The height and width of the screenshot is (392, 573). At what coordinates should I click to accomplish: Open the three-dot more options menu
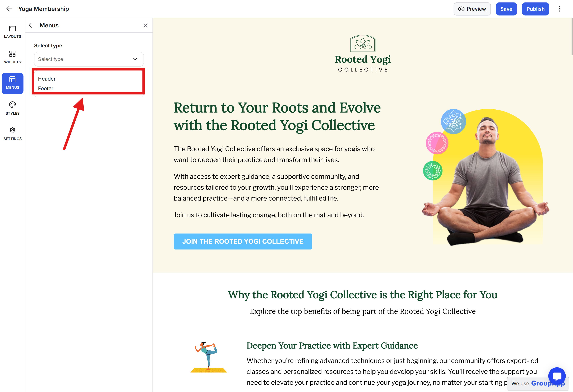559,9
